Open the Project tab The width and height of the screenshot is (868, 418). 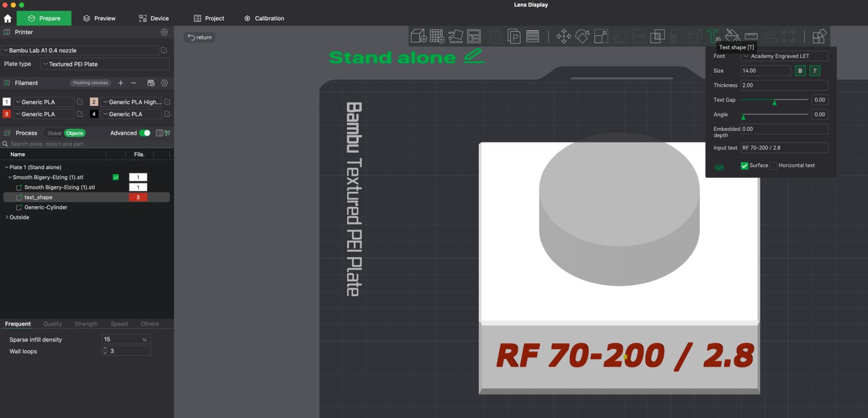pyautogui.click(x=209, y=18)
